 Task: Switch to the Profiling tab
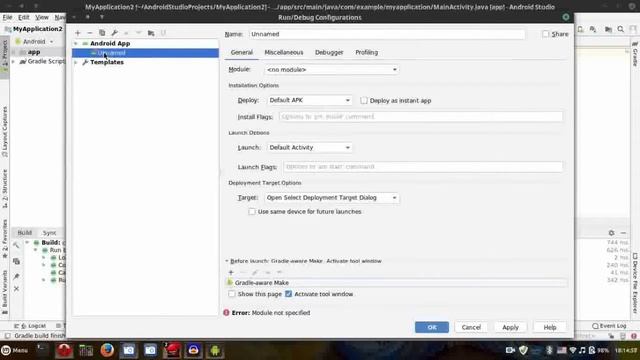coord(367,53)
